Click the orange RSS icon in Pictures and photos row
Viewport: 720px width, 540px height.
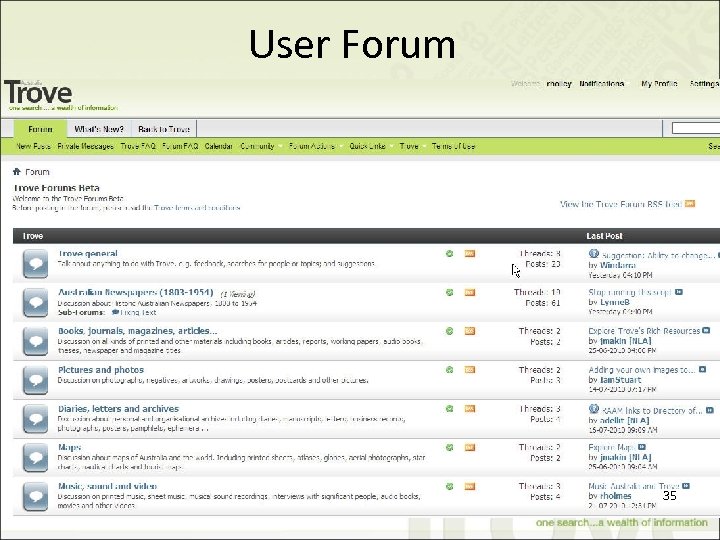point(470,370)
